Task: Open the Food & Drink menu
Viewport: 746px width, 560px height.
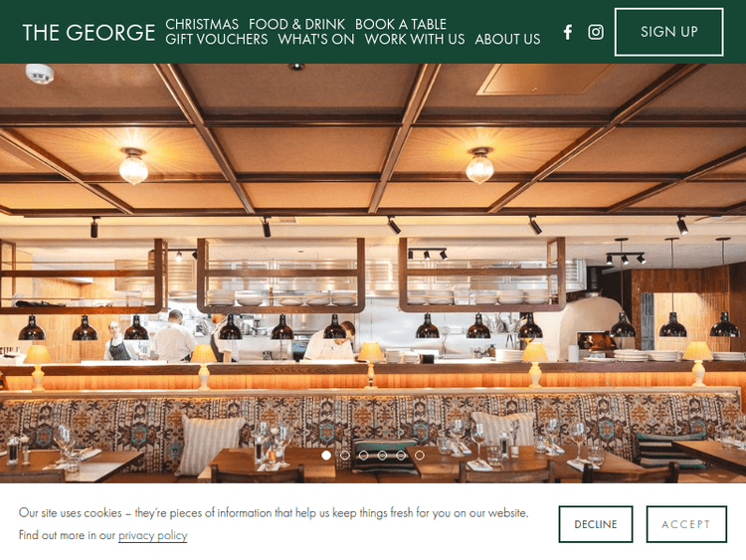Action: coord(296,24)
